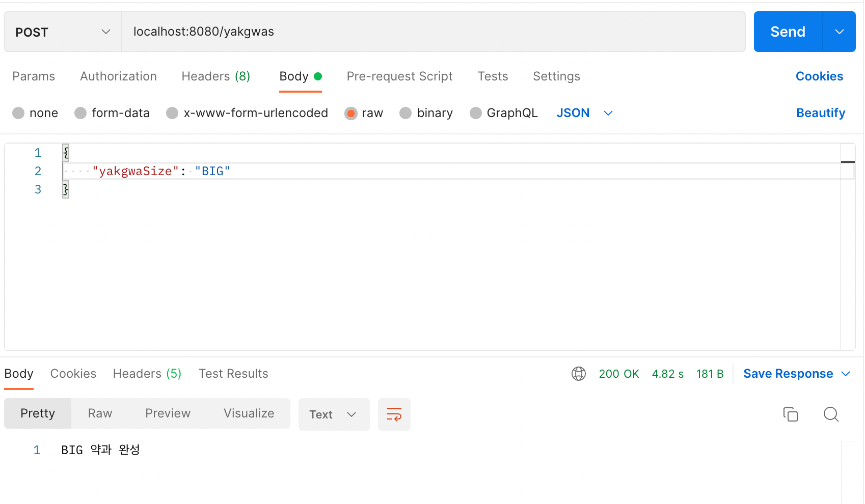Choose the GraphQL body radio
Image resolution: width=865 pixels, height=504 pixels.
coord(476,113)
